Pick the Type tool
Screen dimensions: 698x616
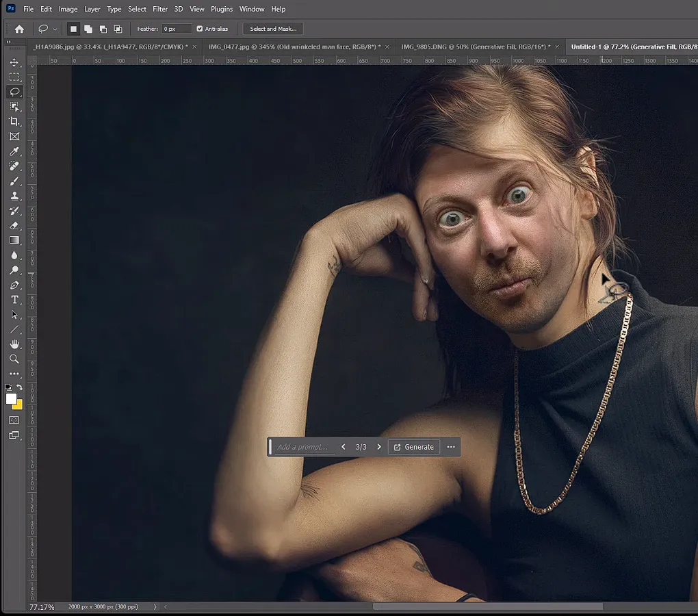(14, 300)
